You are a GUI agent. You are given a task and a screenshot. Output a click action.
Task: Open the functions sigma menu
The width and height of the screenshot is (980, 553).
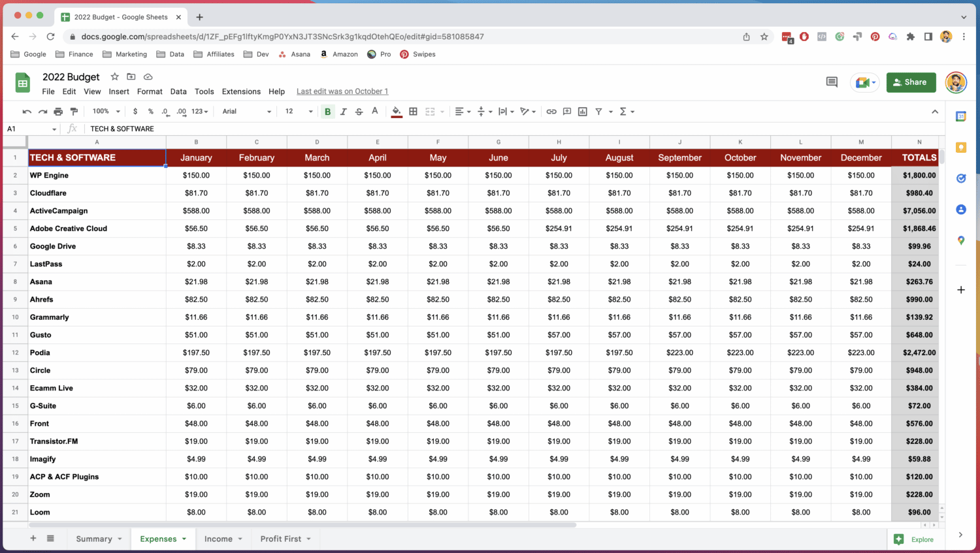click(627, 112)
